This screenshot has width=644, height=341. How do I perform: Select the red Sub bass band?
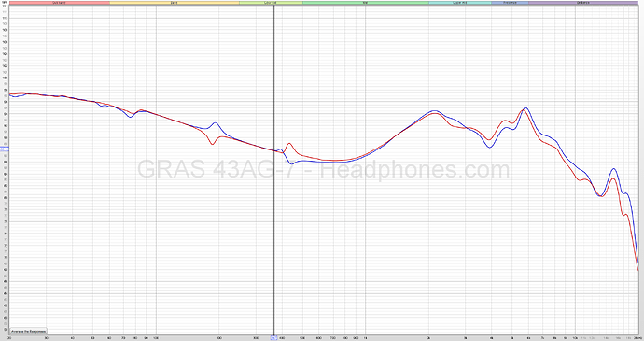(59, 3)
